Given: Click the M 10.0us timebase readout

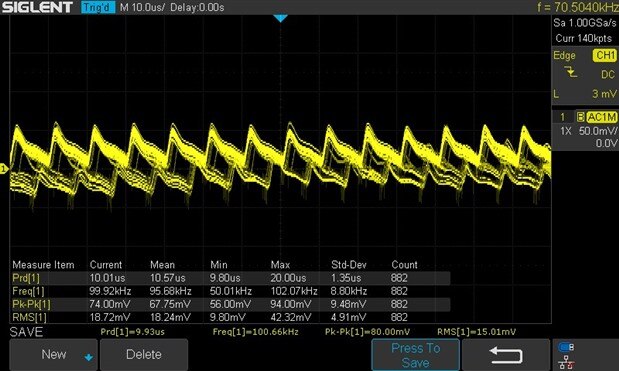Looking at the screenshot, I should coord(143,7).
